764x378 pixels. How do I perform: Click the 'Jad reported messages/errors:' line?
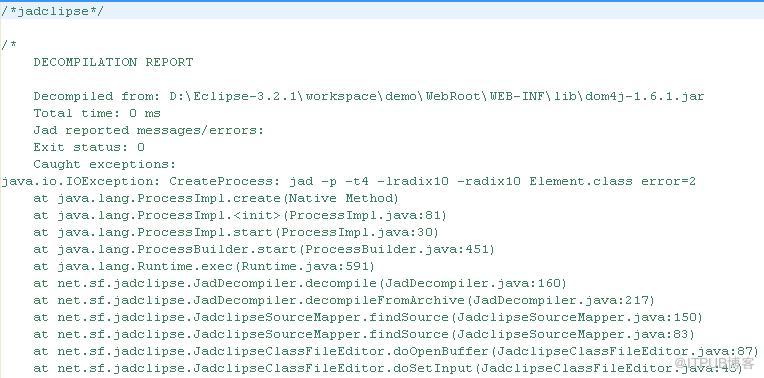pos(149,130)
